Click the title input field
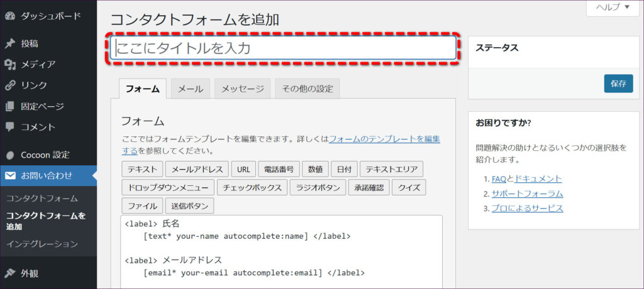 pyautogui.click(x=283, y=48)
